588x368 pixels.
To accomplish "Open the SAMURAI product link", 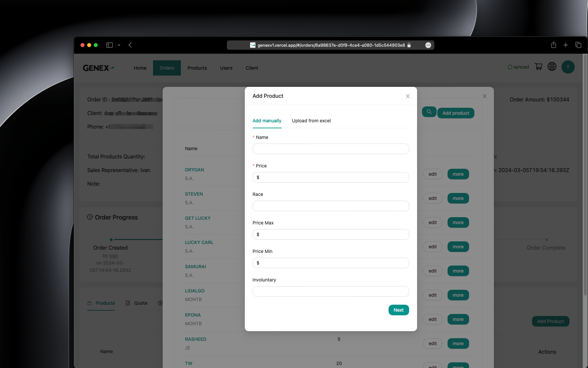I will (195, 267).
